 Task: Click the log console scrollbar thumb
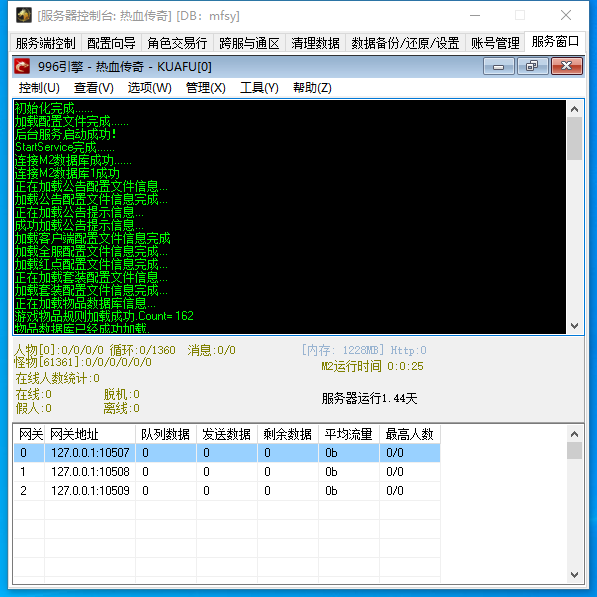pos(575,139)
